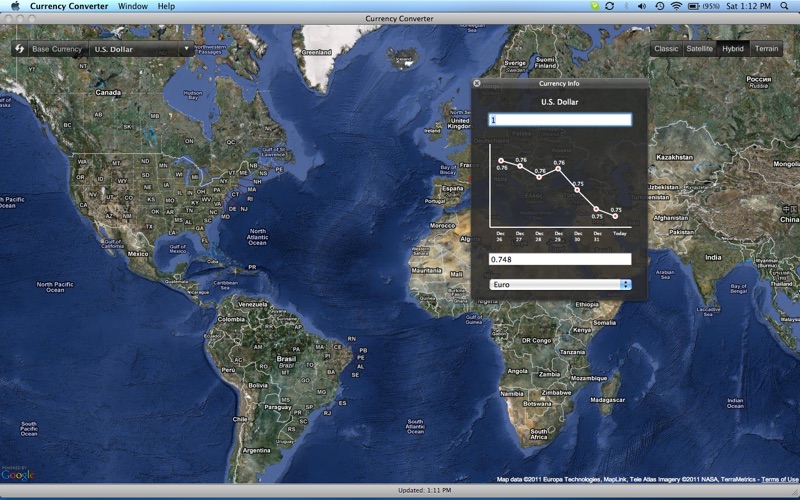
Task: Click the Tanzania label on the map
Action: pos(572,352)
